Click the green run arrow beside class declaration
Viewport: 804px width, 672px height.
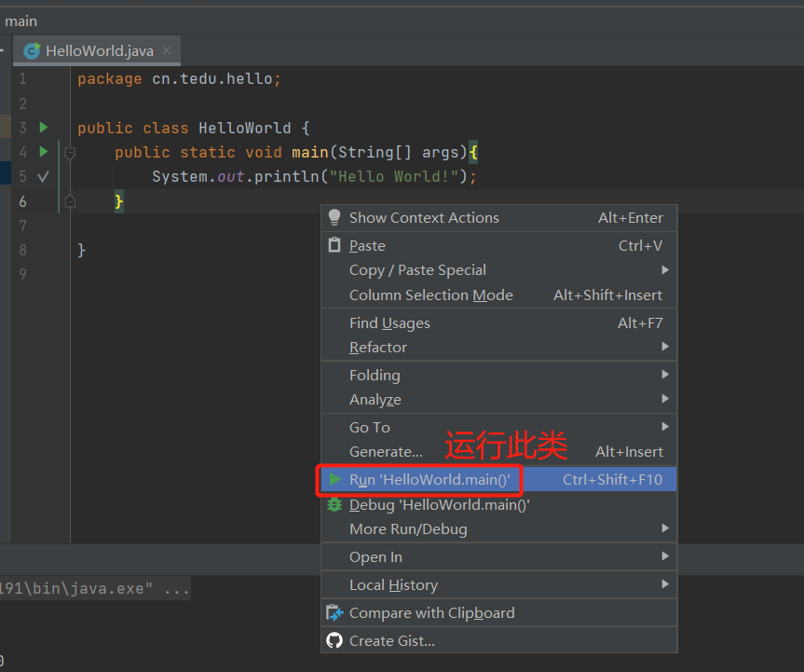click(x=42, y=127)
